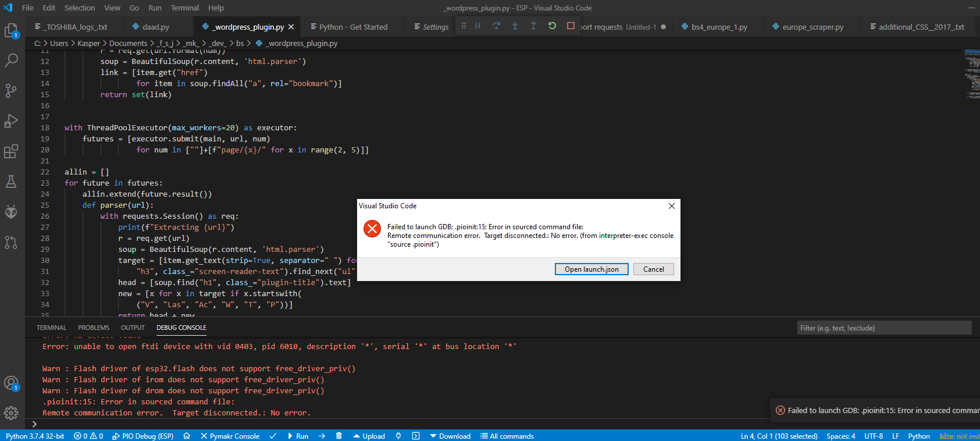Viewport: 980px width, 441px height.
Task: Open the Accounts icon in activity bar
Action: pyautogui.click(x=11, y=383)
